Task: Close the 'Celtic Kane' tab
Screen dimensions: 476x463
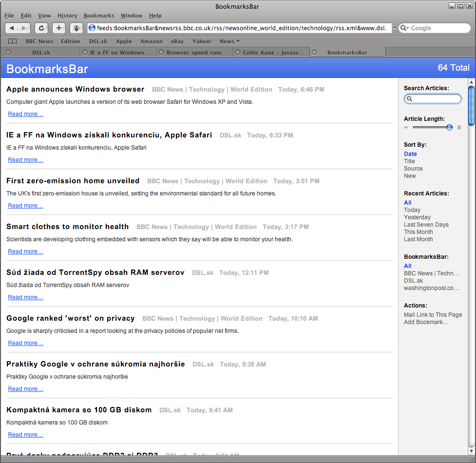Action: coord(238,52)
